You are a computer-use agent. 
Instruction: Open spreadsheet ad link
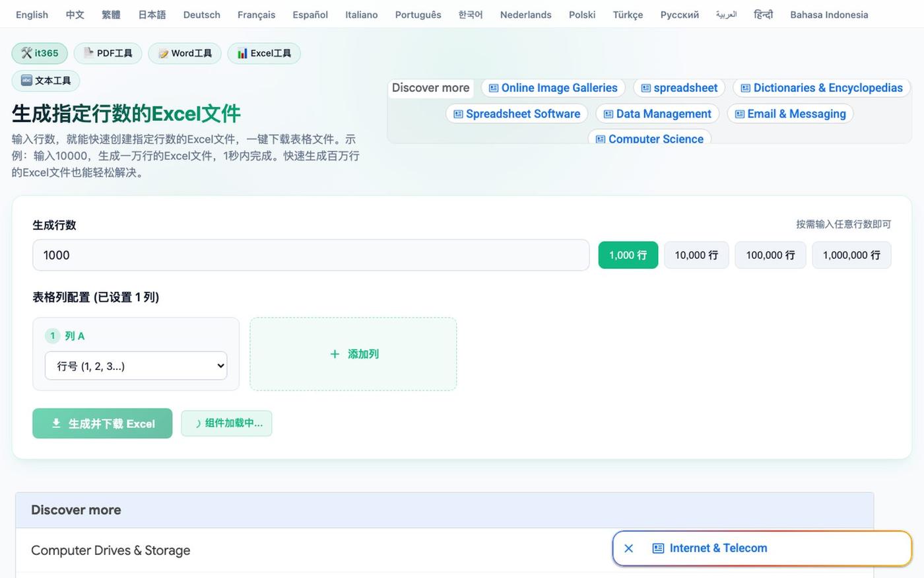pyautogui.click(x=679, y=88)
